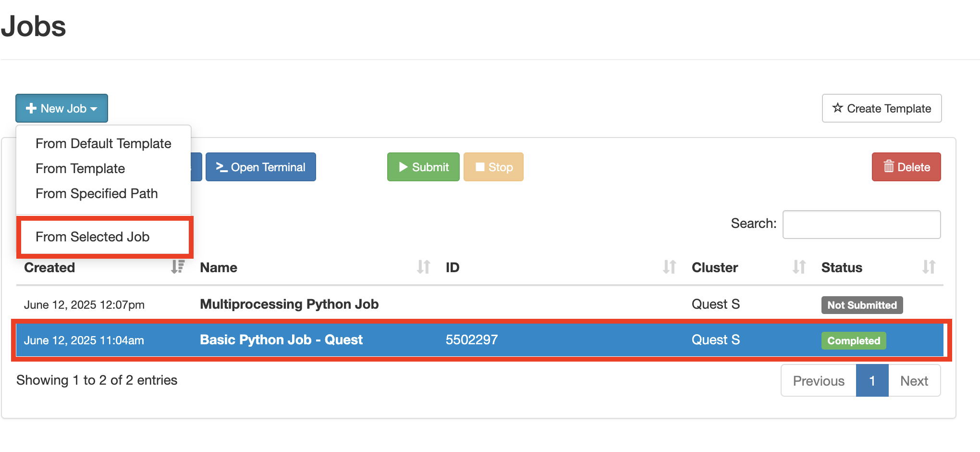Click the Next pagination button
Viewport: 980px width, 452px height.
point(914,380)
